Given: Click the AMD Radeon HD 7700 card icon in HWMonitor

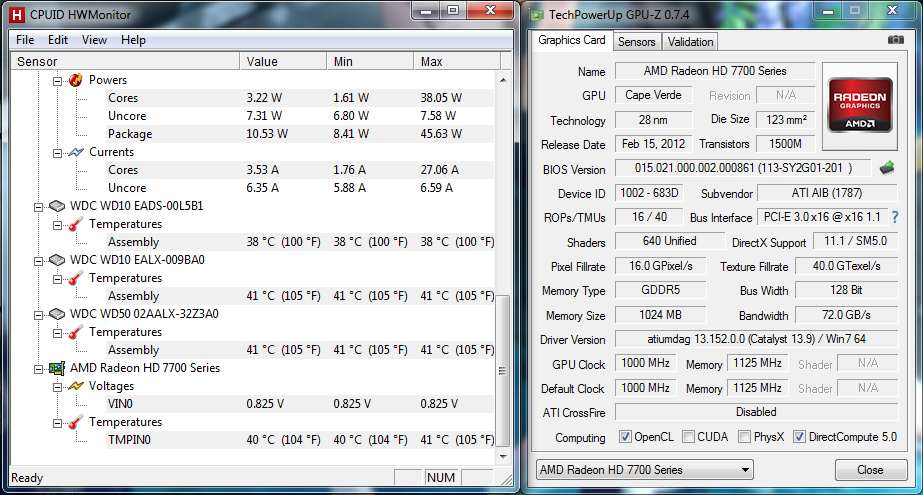Looking at the screenshot, I should click(57, 368).
